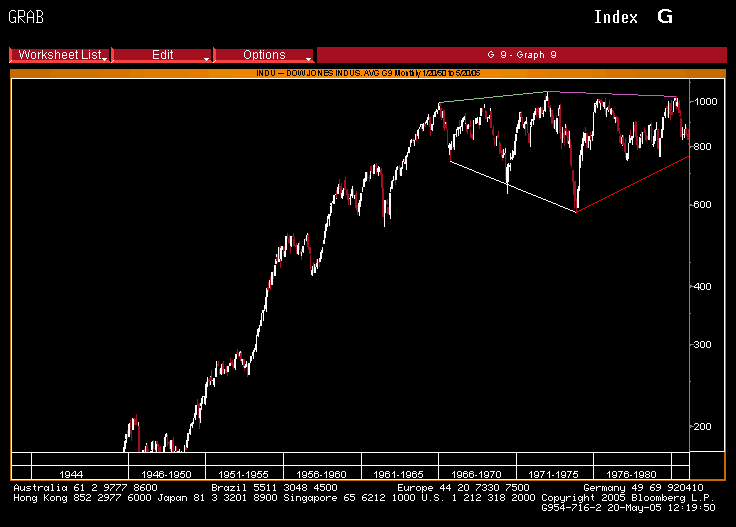Select the 1976-1980 time axis segment
Screen dimensions: 736x527
(631, 472)
